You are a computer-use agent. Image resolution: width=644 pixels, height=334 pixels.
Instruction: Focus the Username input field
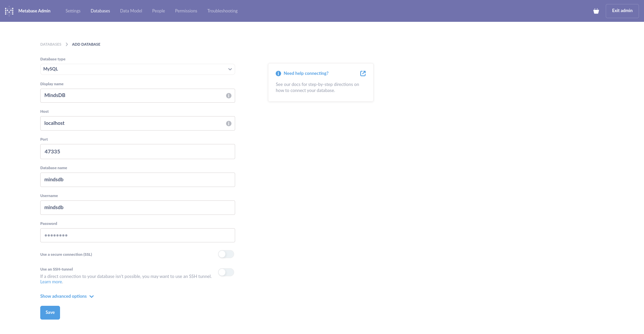(x=138, y=208)
